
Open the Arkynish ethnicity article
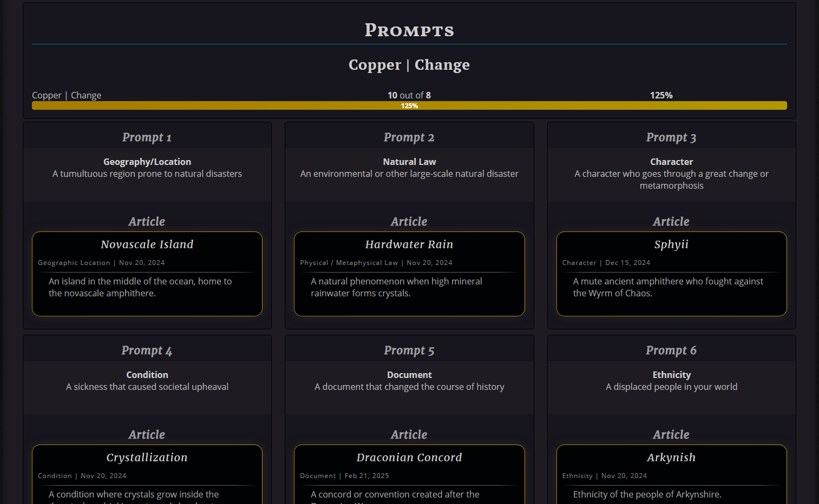click(x=671, y=457)
